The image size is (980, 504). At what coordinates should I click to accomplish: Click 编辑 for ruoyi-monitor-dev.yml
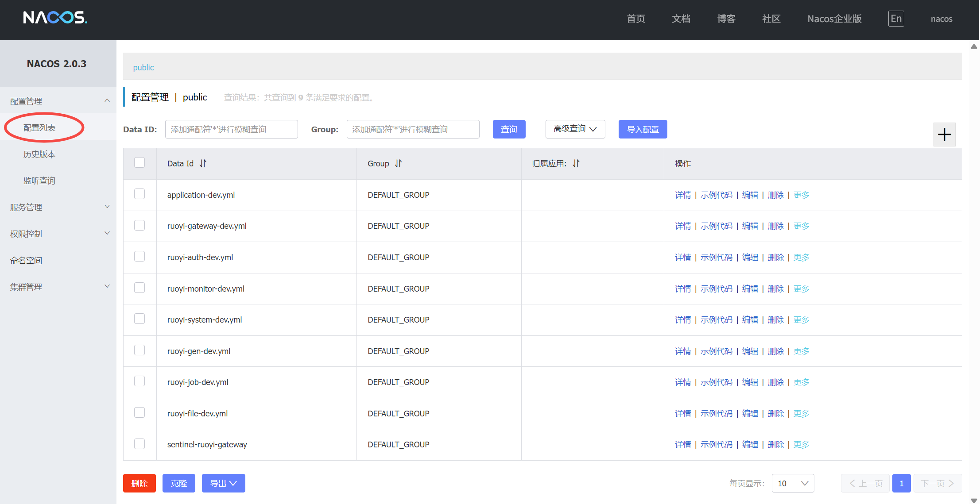[x=750, y=289]
